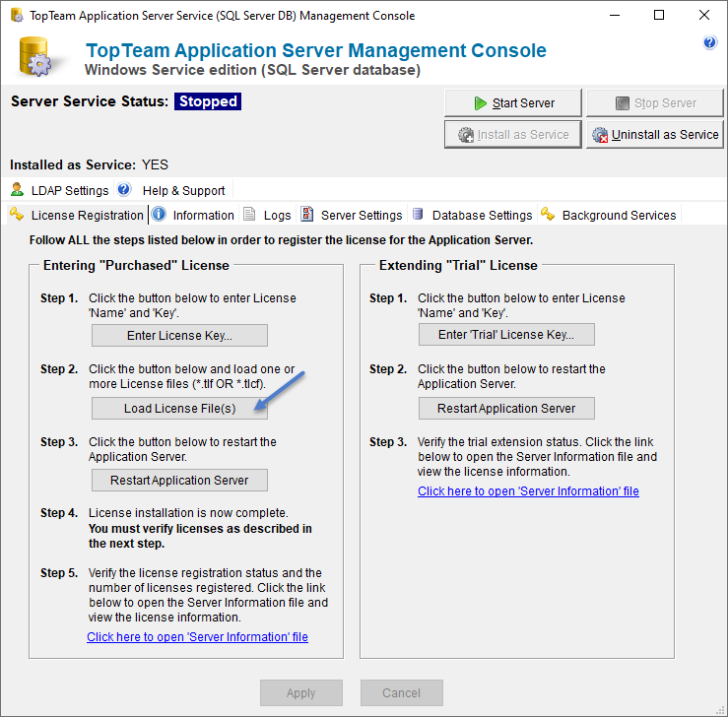The image size is (728, 717).
Task: Click the Stopped status label
Action: pyautogui.click(x=208, y=101)
